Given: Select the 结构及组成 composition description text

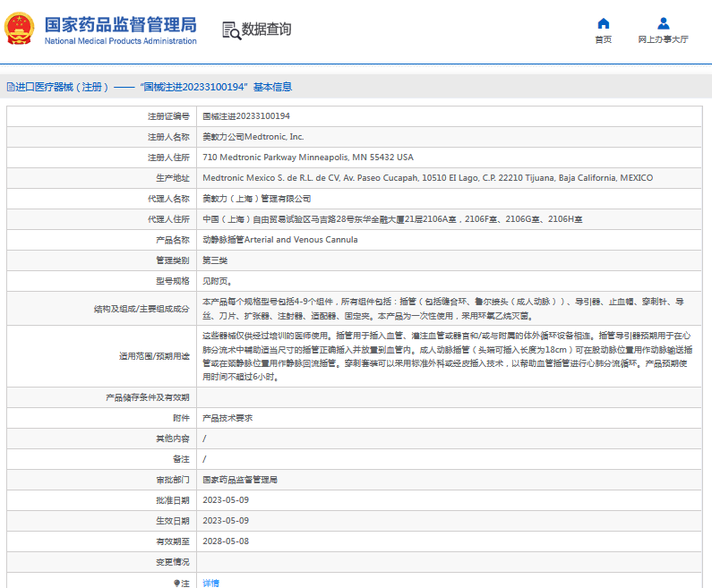Looking at the screenshot, I should click(x=443, y=309).
